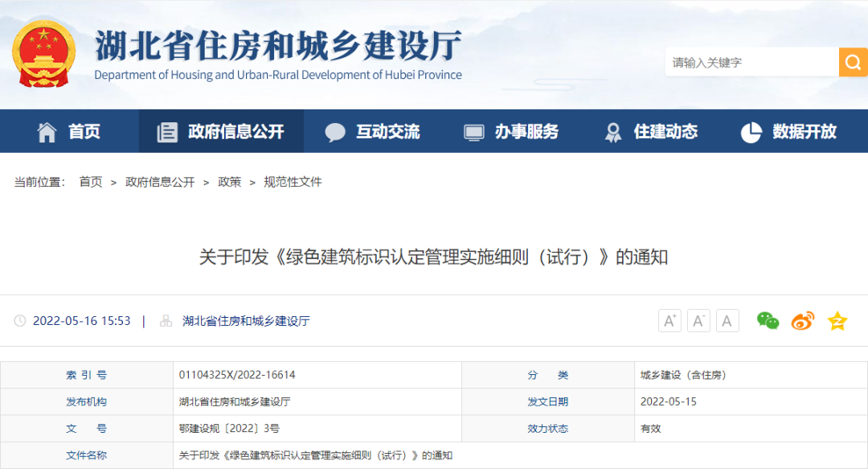Reset font size with plain A button
This screenshot has height=469, width=868.
(x=727, y=321)
